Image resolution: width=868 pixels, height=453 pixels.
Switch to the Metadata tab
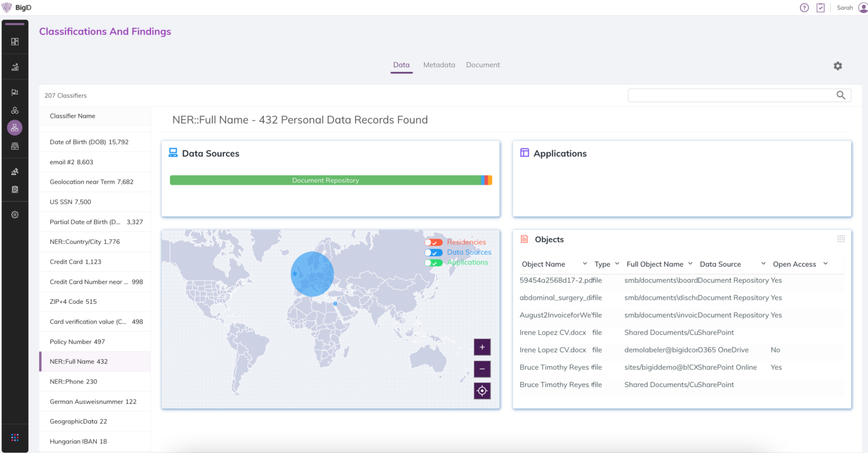(439, 65)
